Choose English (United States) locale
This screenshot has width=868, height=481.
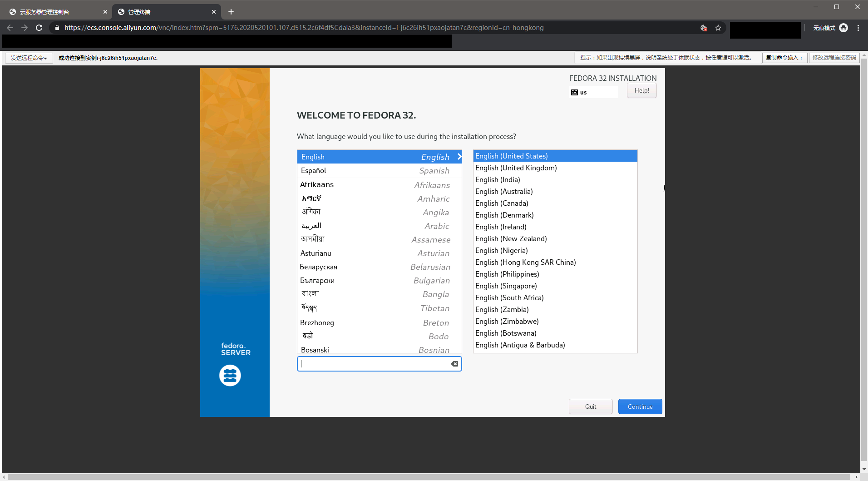(x=555, y=156)
